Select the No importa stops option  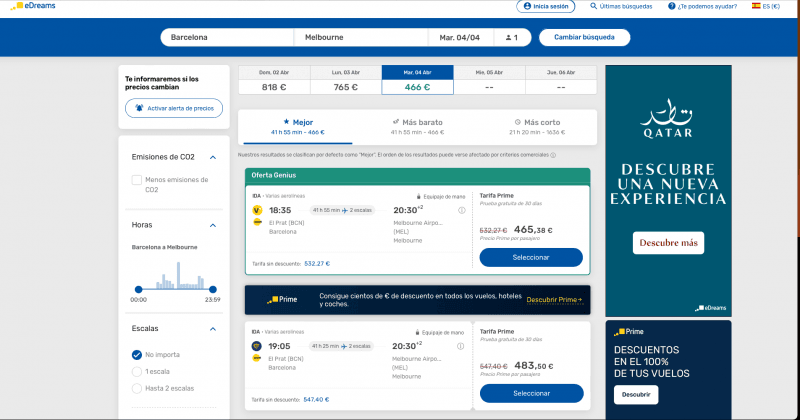pos(137,355)
